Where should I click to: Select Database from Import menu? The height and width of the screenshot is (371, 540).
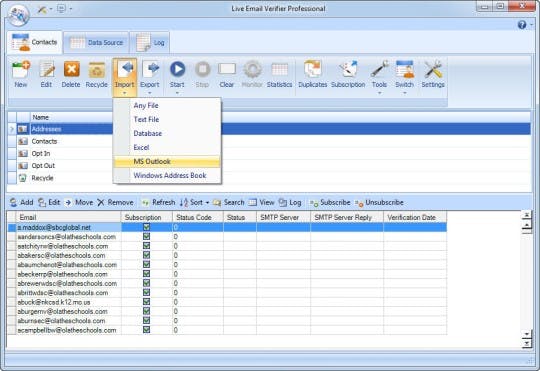pyautogui.click(x=167, y=133)
